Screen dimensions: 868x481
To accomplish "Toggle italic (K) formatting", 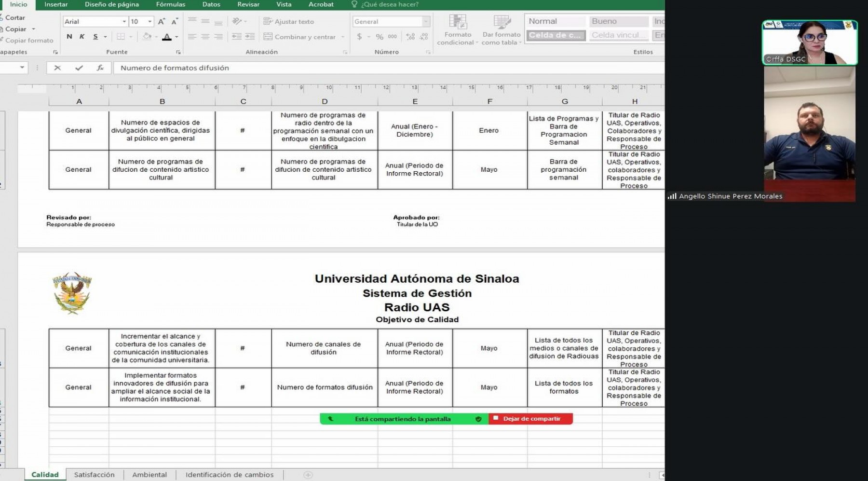I will (82, 37).
